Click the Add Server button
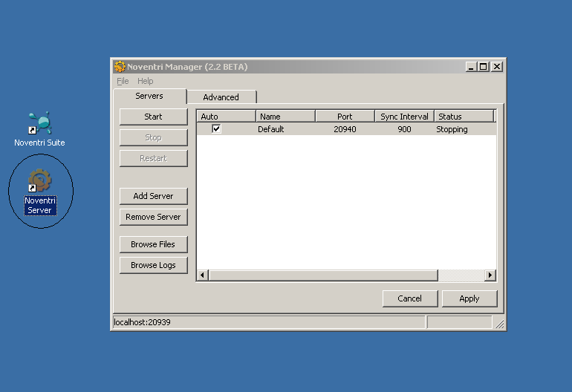This screenshot has width=572, height=392. pyautogui.click(x=153, y=196)
